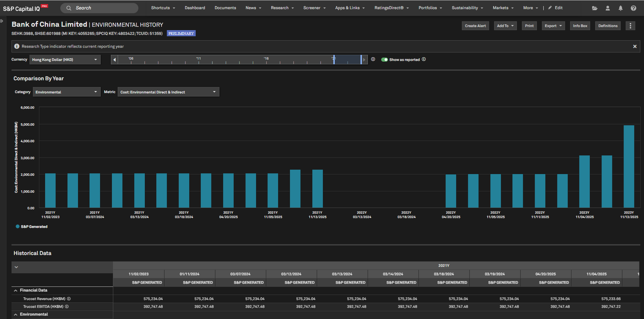Open the Metric dropdown
The height and width of the screenshot is (319, 644).
[168, 92]
